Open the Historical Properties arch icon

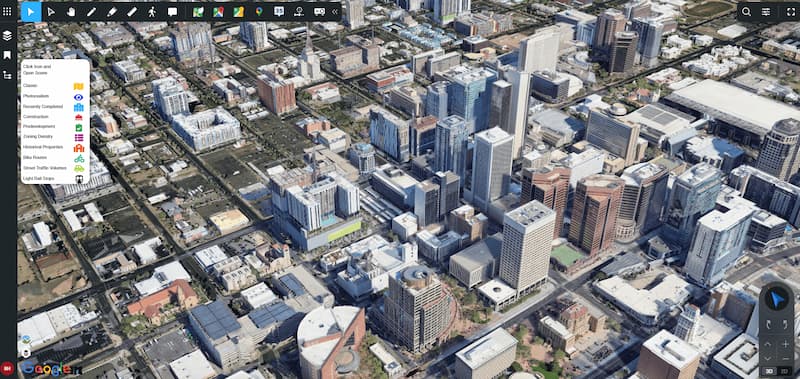[x=79, y=148]
